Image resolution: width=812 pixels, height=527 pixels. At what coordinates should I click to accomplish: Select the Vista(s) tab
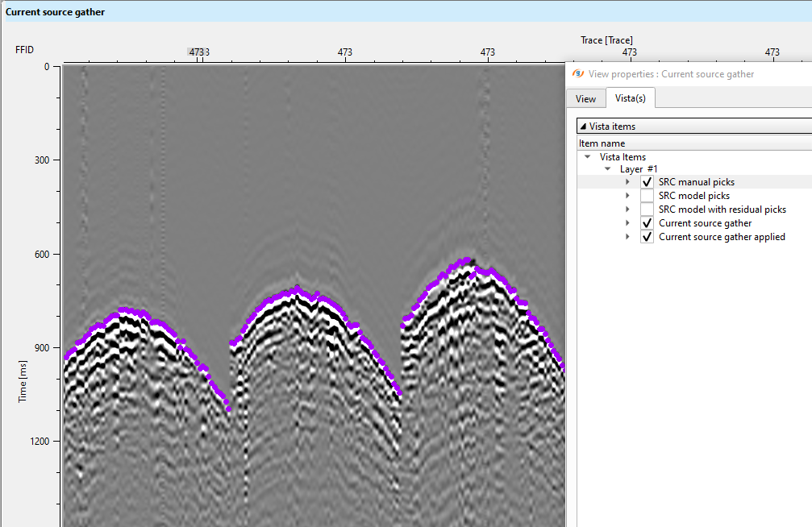coord(631,98)
